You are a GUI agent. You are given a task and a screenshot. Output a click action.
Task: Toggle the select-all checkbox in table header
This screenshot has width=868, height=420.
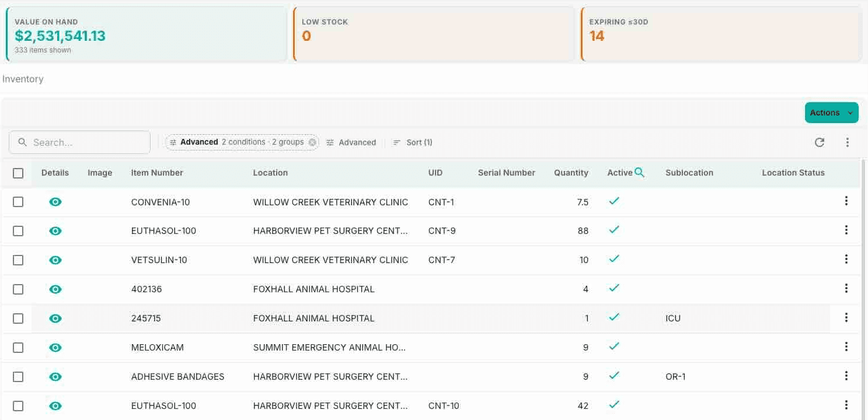coord(18,173)
